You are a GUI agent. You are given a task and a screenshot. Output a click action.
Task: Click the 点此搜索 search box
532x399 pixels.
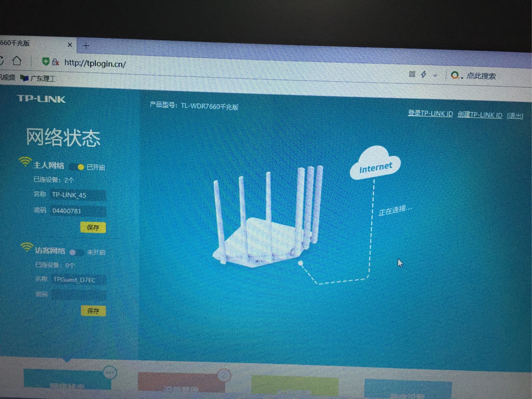(481, 76)
